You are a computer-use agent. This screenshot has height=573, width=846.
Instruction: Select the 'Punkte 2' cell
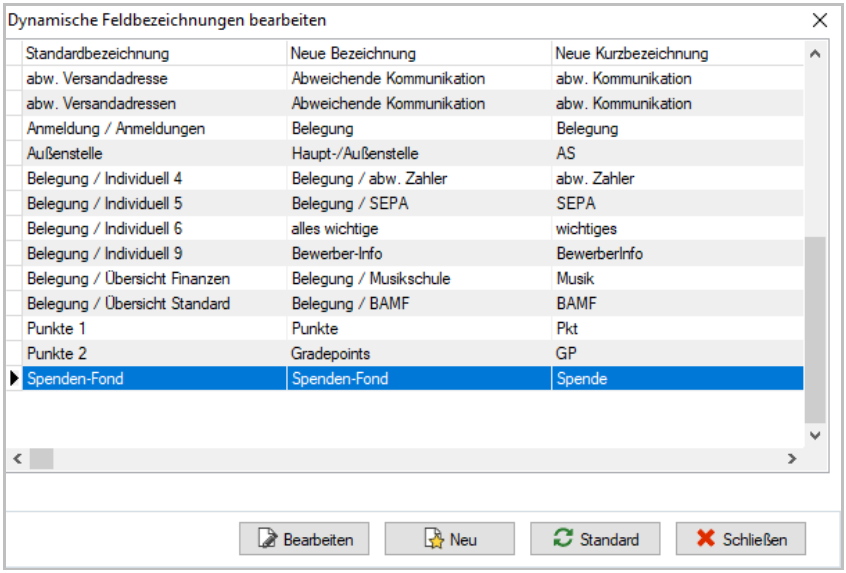point(154,353)
